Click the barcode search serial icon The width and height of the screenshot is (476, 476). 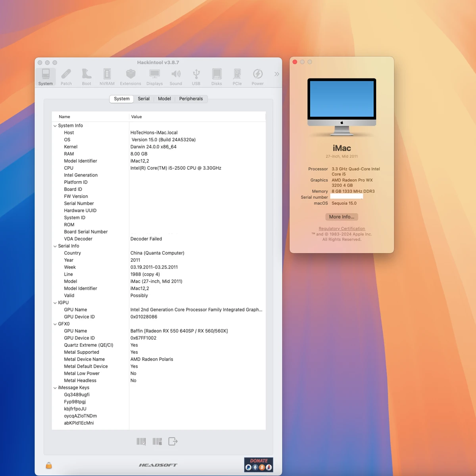141,441
